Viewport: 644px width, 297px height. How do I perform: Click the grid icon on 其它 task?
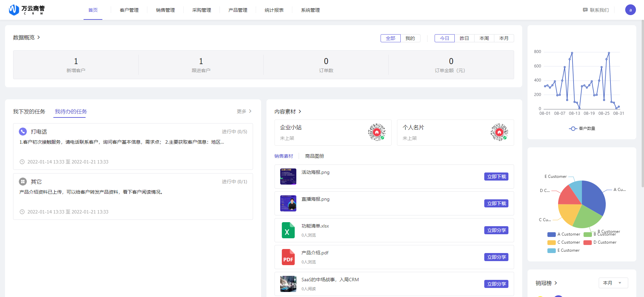pos(23,182)
